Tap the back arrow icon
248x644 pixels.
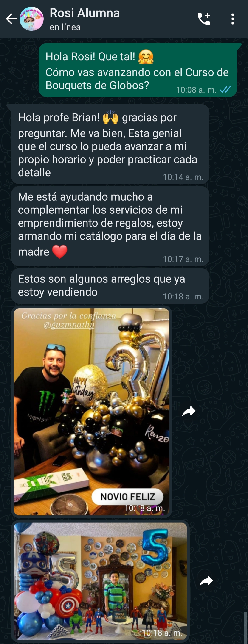click(11, 19)
